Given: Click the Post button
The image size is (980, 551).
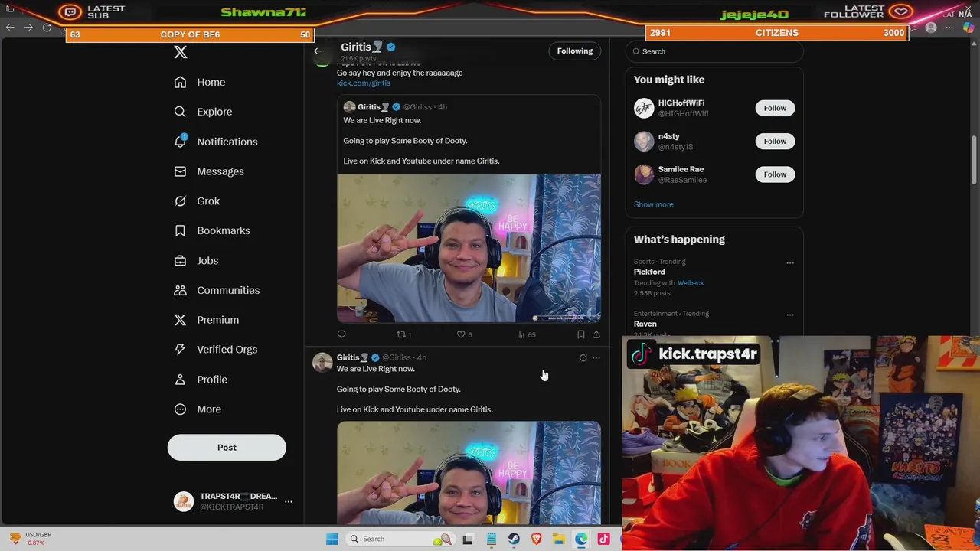Looking at the screenshot, I should tap(227, 448).
